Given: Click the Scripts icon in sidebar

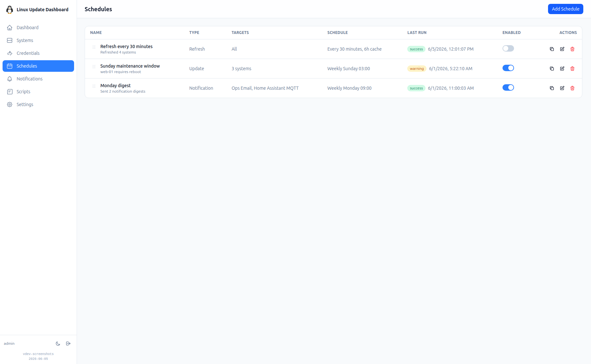Looking at the screenshot, I should tap(10, 92).
